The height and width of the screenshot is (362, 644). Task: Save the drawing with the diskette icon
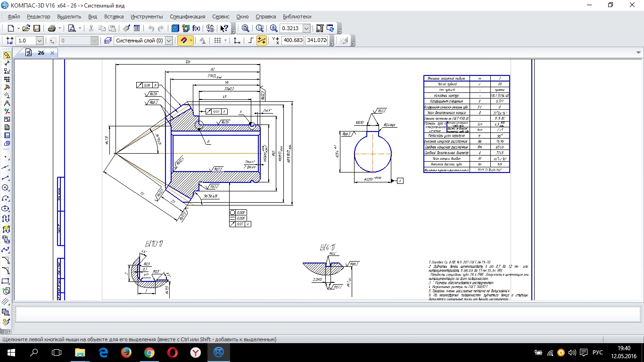[x=36, y=28]
